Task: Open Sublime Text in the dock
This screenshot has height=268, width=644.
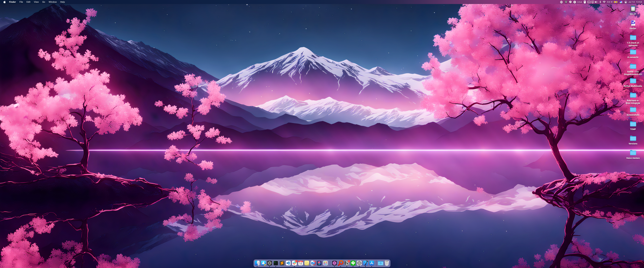Action: tap(282, 263)
